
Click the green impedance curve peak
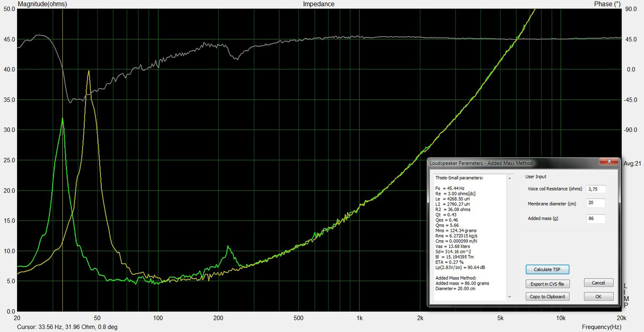(x=62, y=119)
